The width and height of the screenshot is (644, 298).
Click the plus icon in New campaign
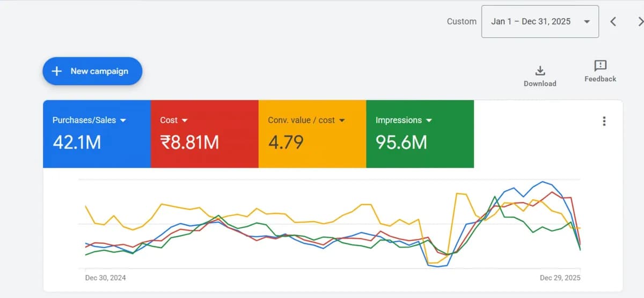[x=57, y=71]
